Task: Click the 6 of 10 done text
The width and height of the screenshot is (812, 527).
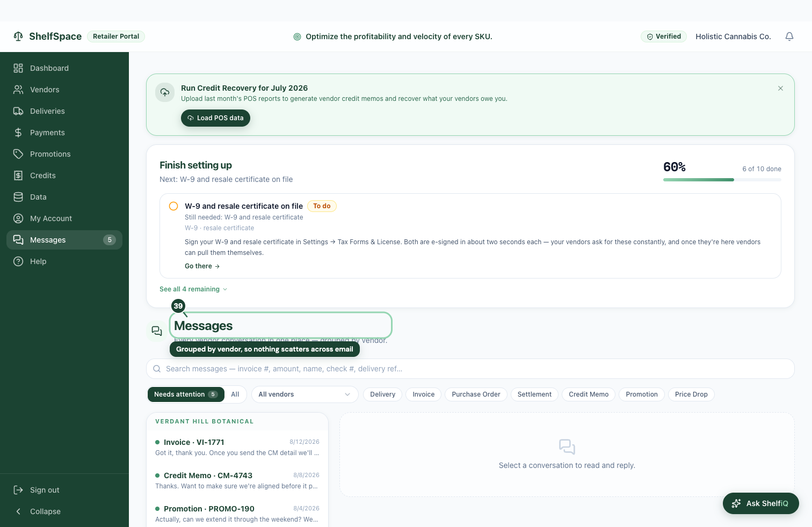Action: point(762,169)
